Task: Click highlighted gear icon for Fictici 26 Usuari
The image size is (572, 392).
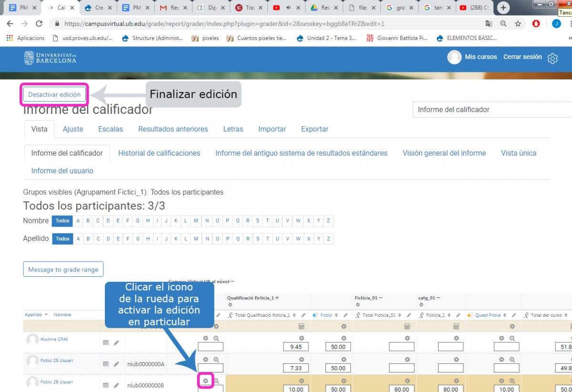Action: (x=205, y=381)
